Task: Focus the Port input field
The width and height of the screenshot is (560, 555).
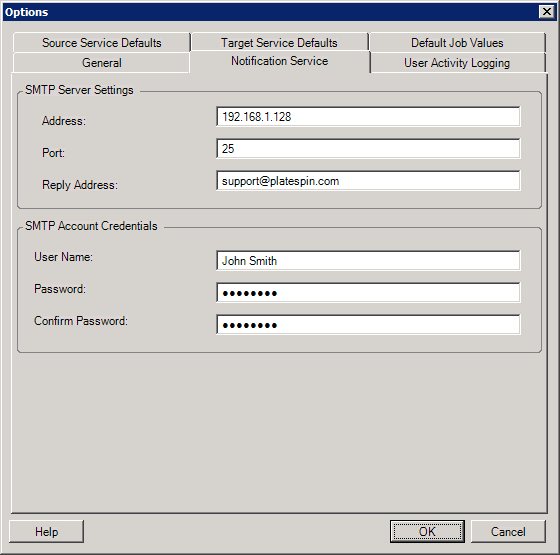Action: tap(368, 149)
